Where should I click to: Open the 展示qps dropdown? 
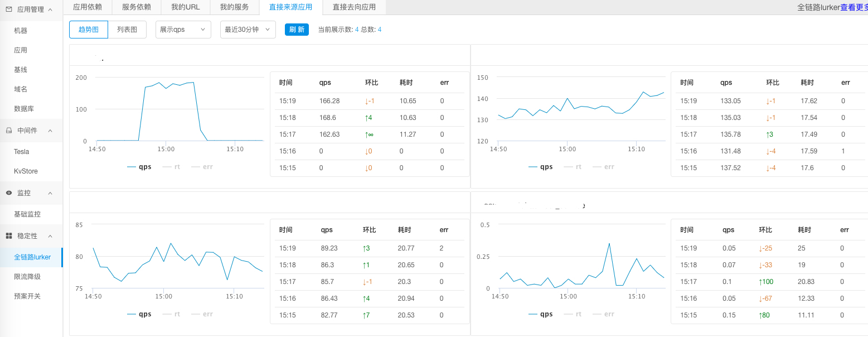(x=183, y=30)
